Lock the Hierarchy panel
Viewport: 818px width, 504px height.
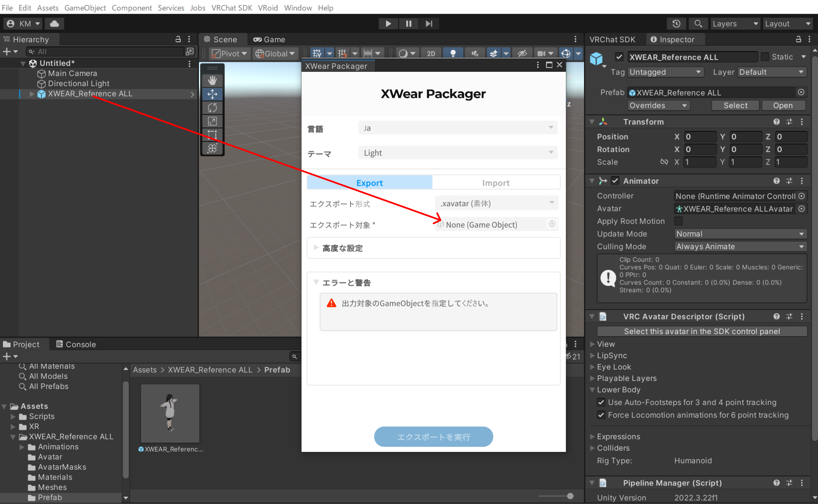pos(178,39)
